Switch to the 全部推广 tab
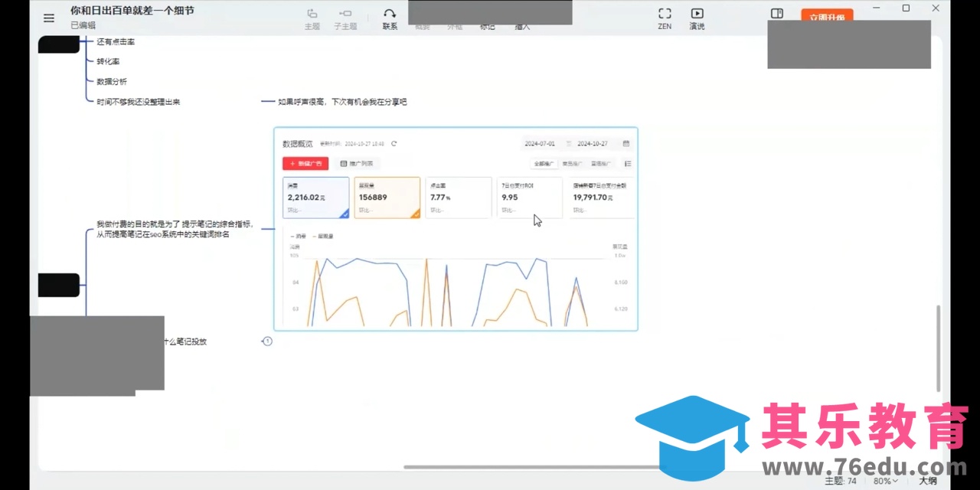Image resolution: width=980 pixels, height=490 pixels. pyautogui.click(x=544, y=164)
